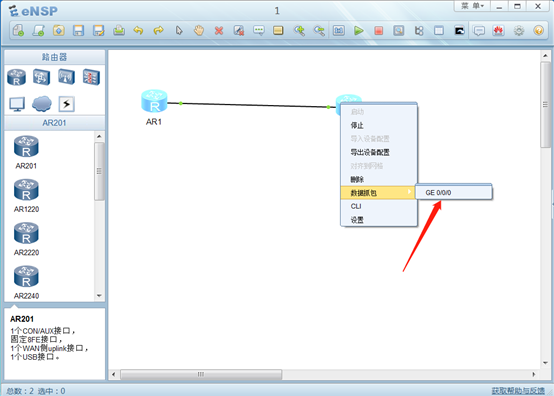
Task: Open settings via the gear icon
Action: coord(519,31)
